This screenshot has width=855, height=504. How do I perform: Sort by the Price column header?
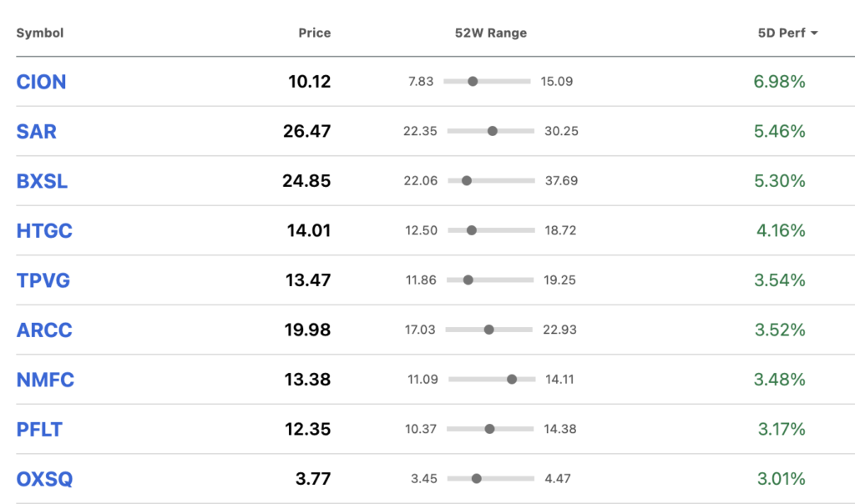point(315,33)
